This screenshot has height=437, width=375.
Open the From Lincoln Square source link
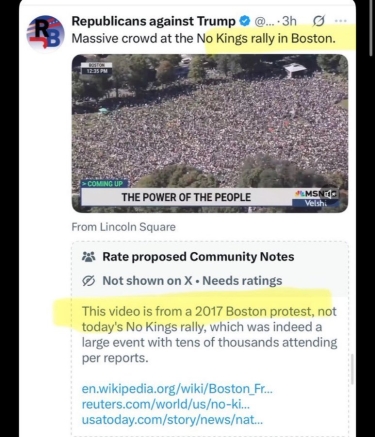pos(123,227)
